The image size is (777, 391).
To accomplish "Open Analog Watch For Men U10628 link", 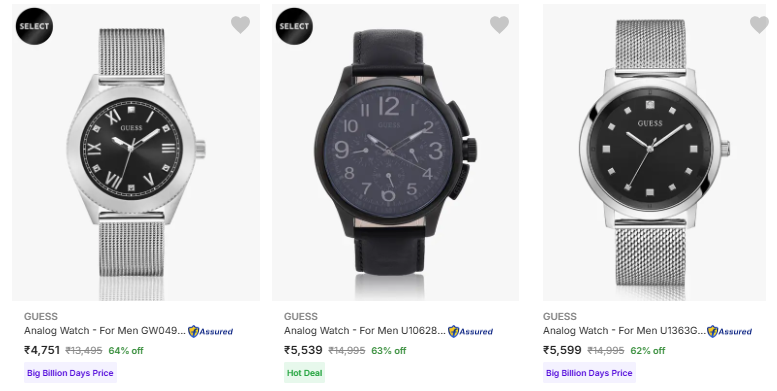I will coord(365,331).
